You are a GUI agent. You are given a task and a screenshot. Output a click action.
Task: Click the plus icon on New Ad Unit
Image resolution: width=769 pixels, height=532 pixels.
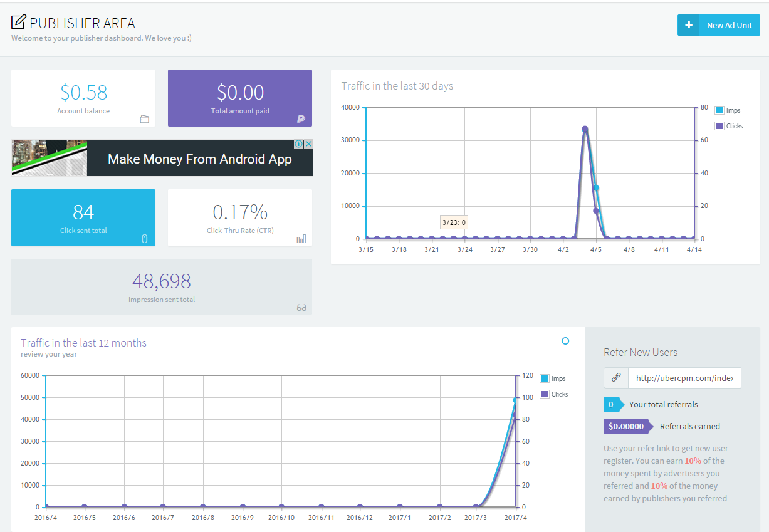pyautogui.click(x=689, y=25)
